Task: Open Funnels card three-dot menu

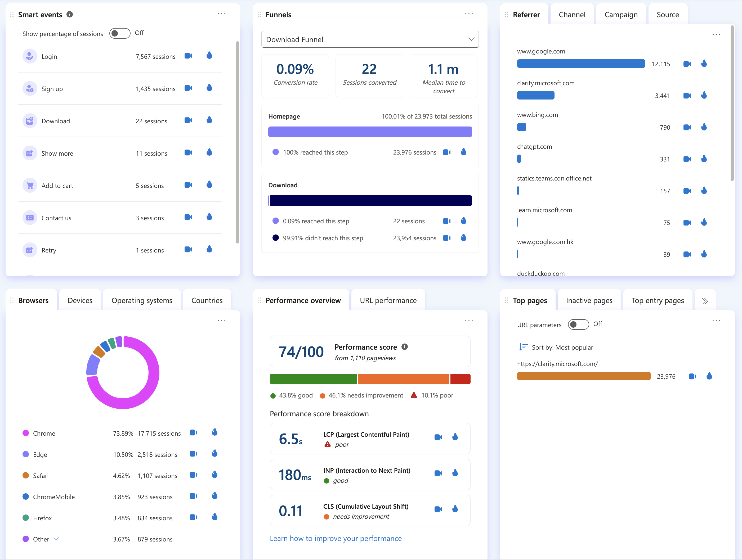Action: 469,14
